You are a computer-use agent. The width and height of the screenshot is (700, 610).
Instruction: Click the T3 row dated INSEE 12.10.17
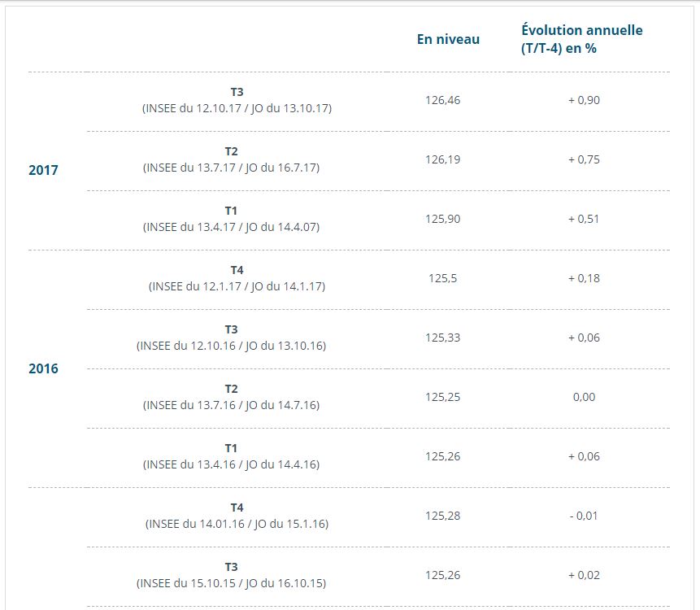[237, 100]
